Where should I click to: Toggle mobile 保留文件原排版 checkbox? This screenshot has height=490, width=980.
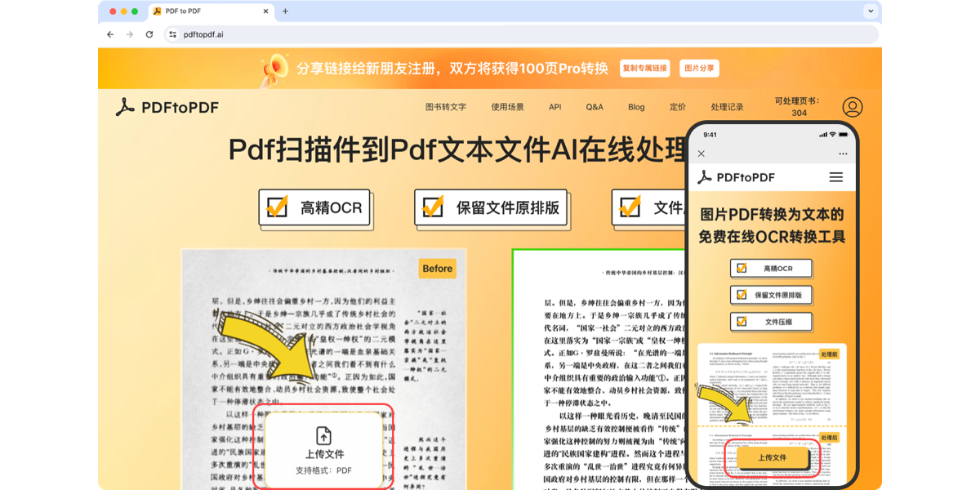coord(742,295)
